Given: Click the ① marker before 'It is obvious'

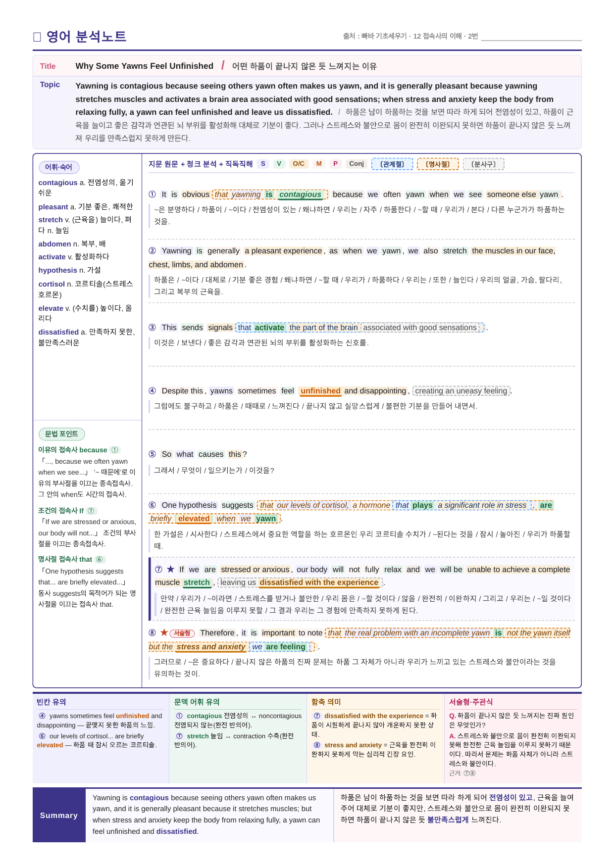Looking at the screenshot, I should click(x=153, y=194).
